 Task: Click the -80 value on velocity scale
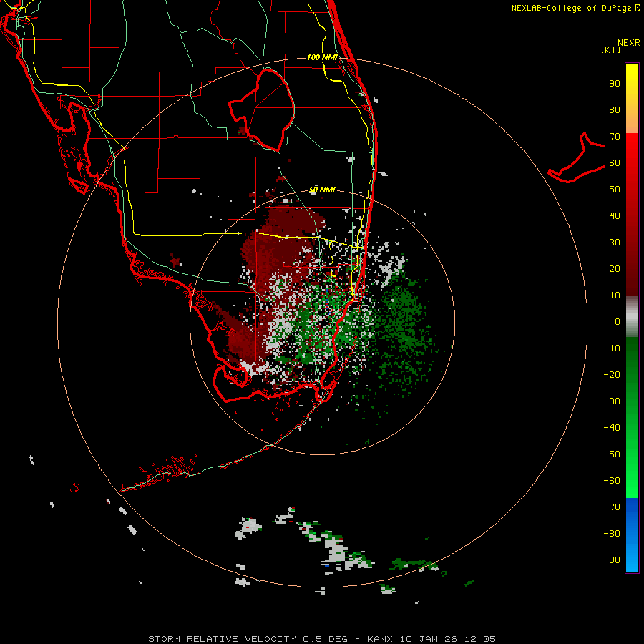[x=612, y=534]
